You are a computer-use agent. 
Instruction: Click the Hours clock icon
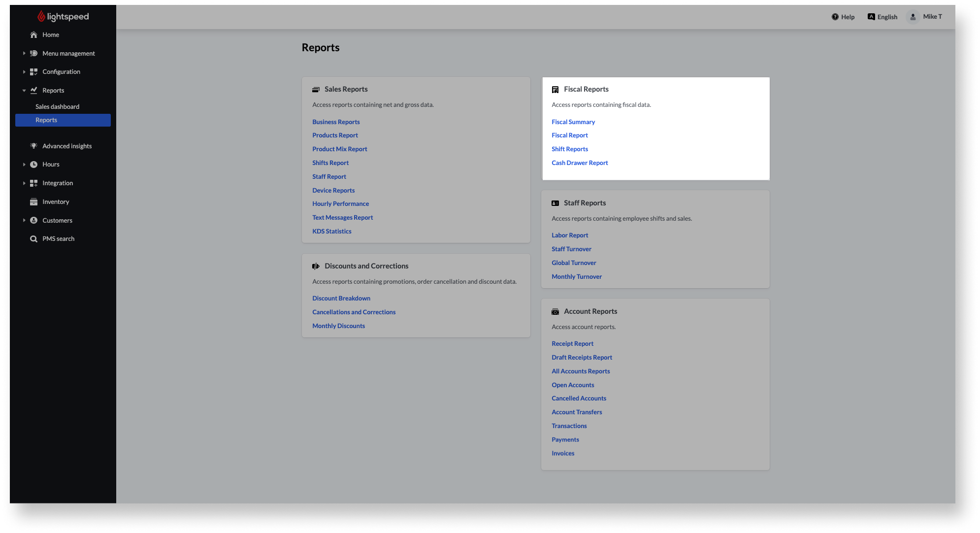coord(33,165)
